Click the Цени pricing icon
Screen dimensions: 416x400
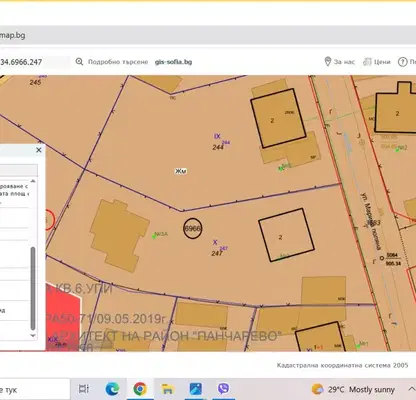click(x=367, y=62)
